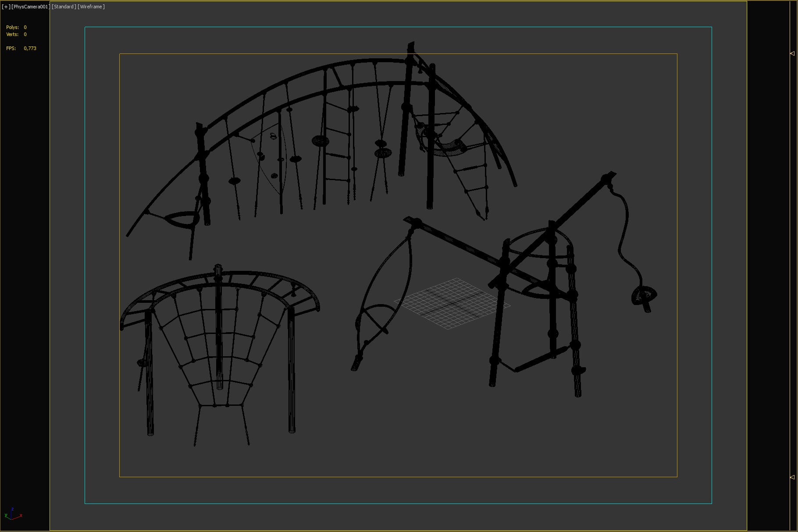Click the FPS 0,773 readout

coord(21,48)
